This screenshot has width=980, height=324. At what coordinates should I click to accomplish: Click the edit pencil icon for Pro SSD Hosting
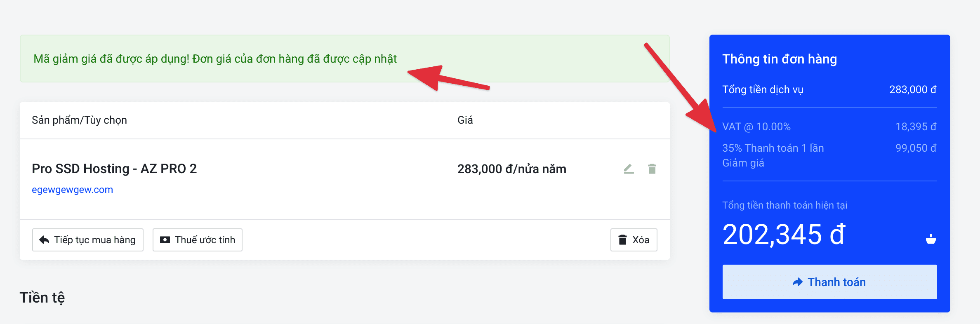[x=629, y=169]
